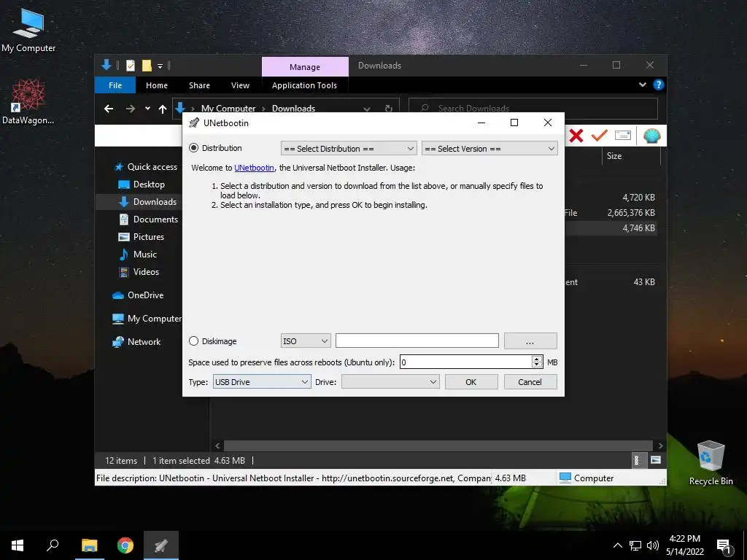Viewport: 747px width, 560px height.
Task: Click the UNetbootin hyperlink
Action: (254, 168)
